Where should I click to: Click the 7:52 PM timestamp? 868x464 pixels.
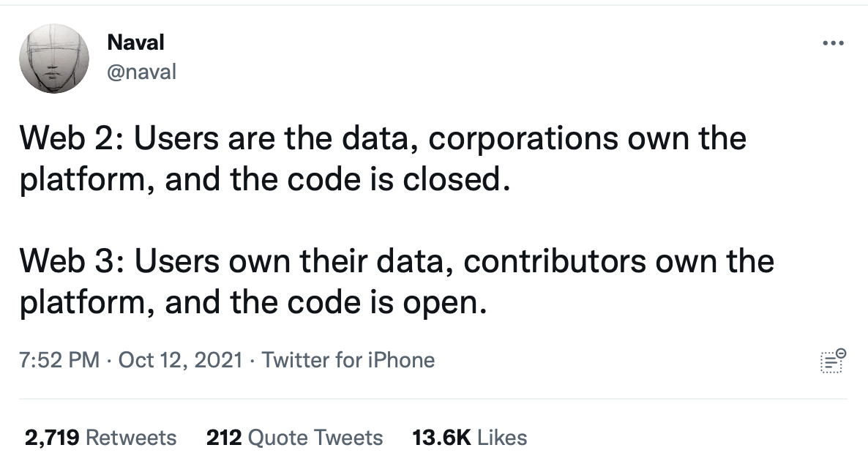pyautogui.click(x=59, y=360)
